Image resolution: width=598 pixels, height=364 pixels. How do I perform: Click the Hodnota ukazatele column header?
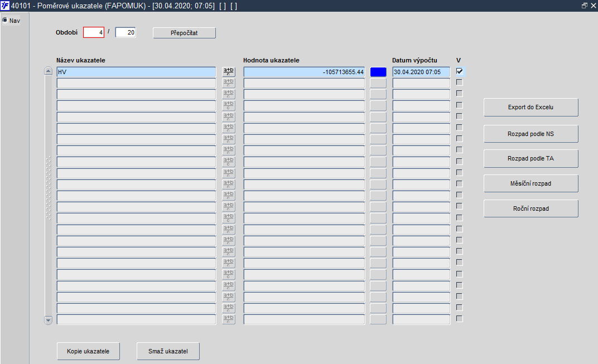coord(271,60)
